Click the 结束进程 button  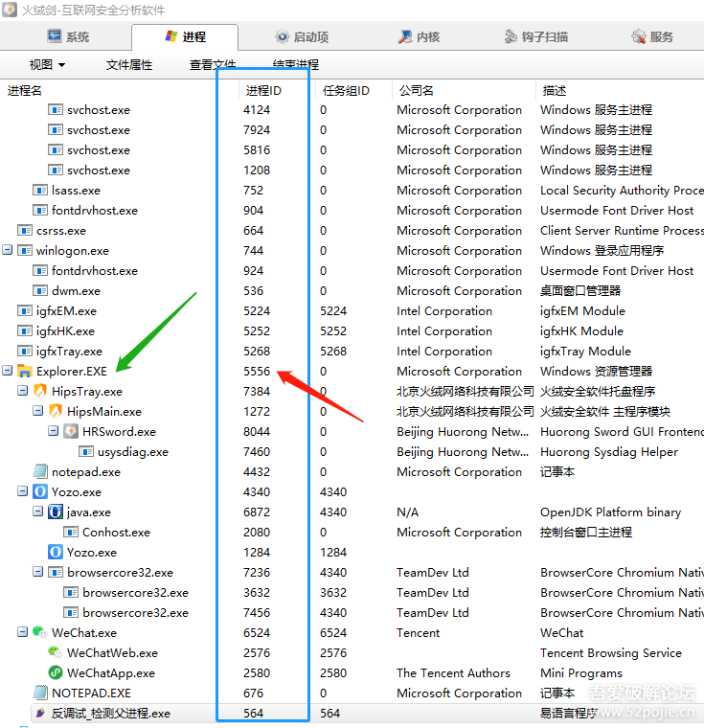point(296,64)
